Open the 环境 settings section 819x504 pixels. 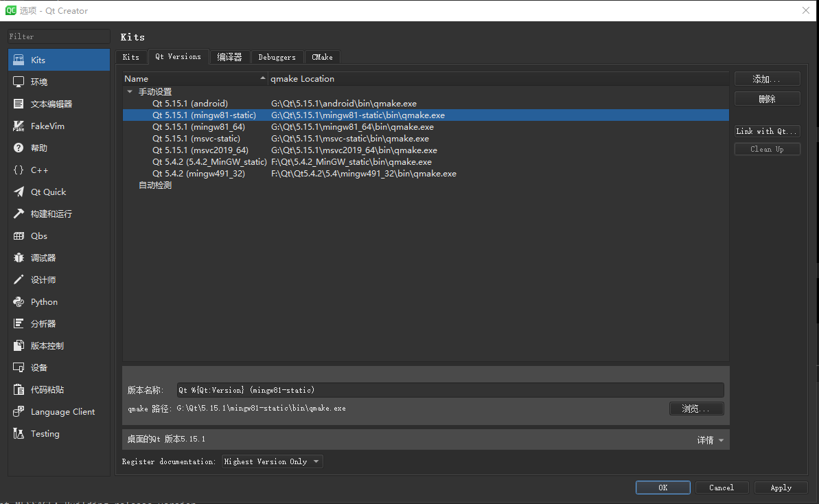(x=41, y=82)
